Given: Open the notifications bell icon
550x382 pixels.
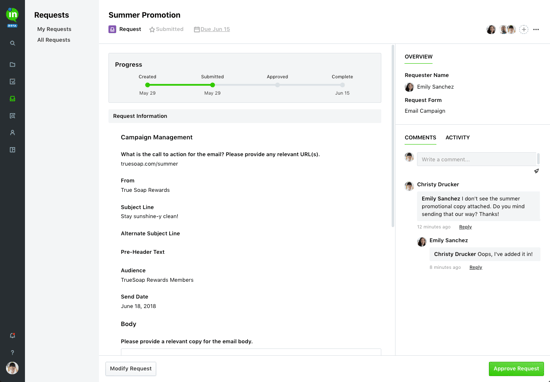Looking at the screenshot, I should 12,335.
